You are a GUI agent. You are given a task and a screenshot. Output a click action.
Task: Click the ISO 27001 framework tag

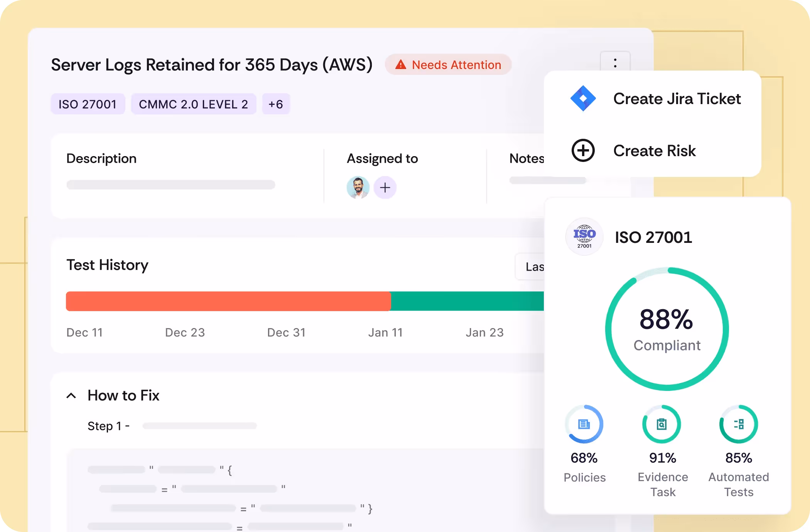(x=88, y=104)
